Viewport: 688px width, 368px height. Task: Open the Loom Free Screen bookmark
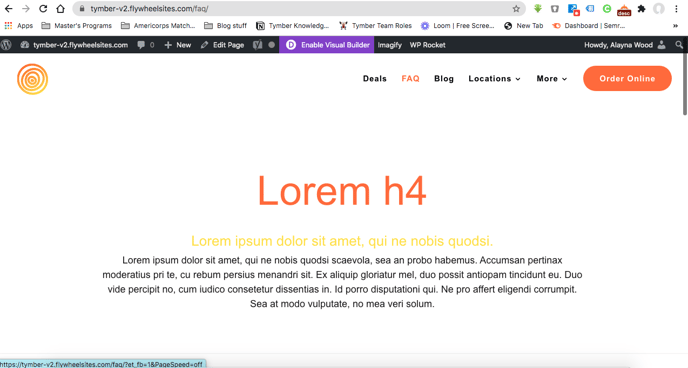458,26
